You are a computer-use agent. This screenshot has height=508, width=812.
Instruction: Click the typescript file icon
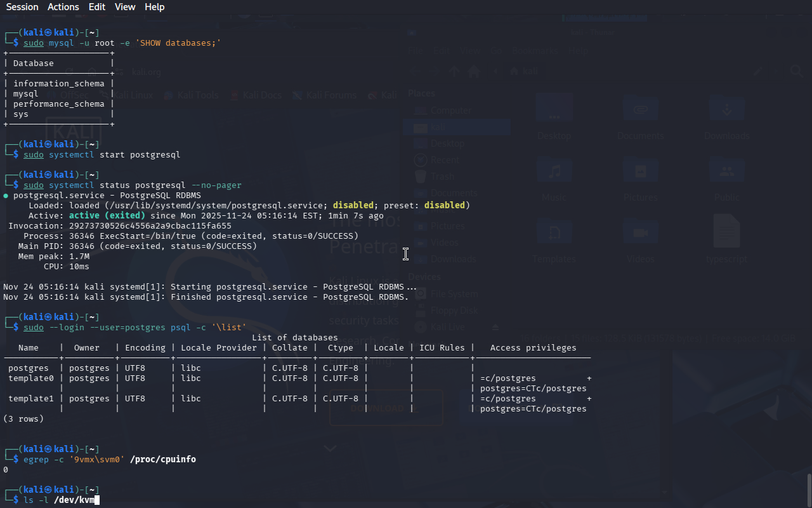pyautogui.click(x=726, y=232)
